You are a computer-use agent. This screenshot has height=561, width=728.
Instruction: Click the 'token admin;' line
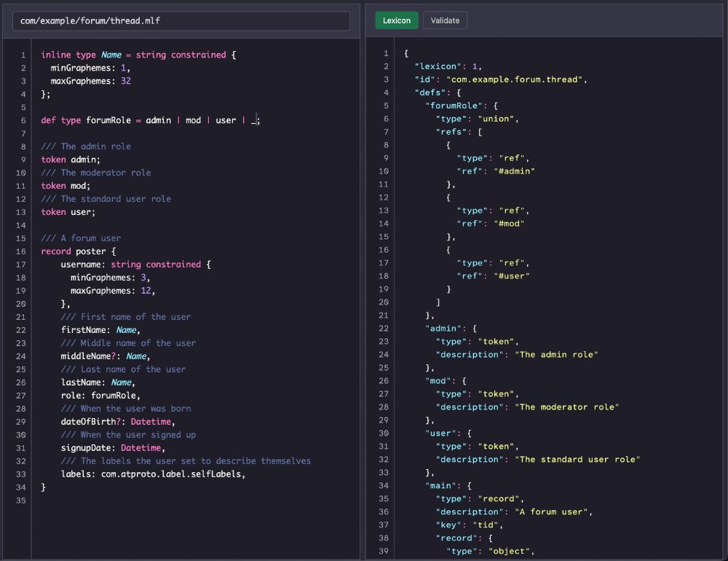tap(71, 160)
